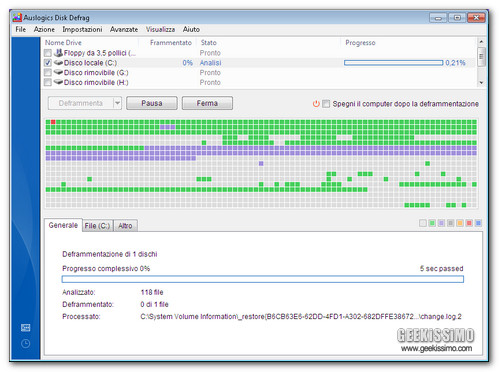Click the red power shutdown icon
The width and height of the screenshot is (499, 372).
pyautogui.click(x=316, y=104)
